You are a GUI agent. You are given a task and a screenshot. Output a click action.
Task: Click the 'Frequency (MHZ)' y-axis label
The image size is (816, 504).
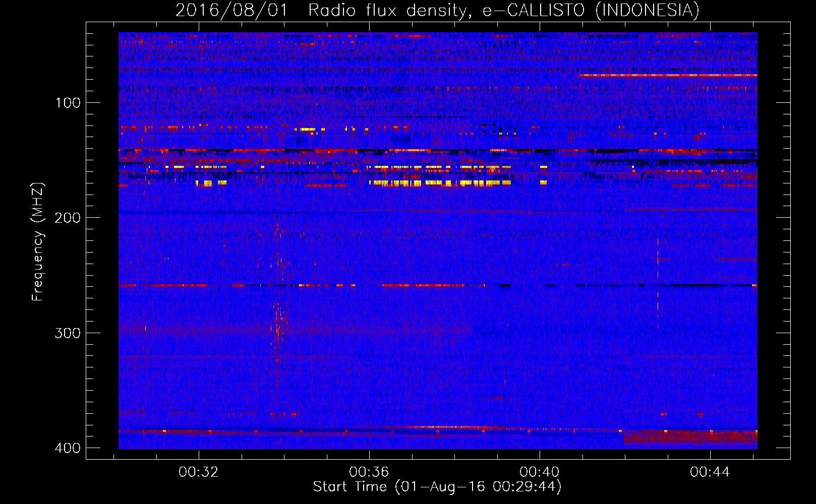pos(38,241)
